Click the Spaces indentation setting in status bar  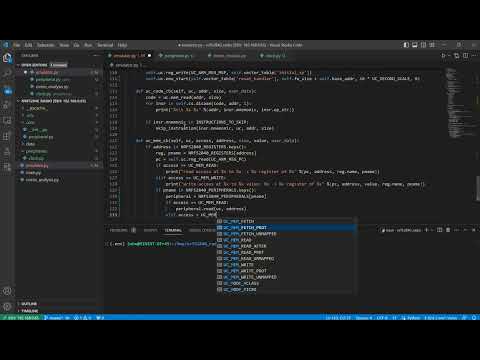(364, 318)
